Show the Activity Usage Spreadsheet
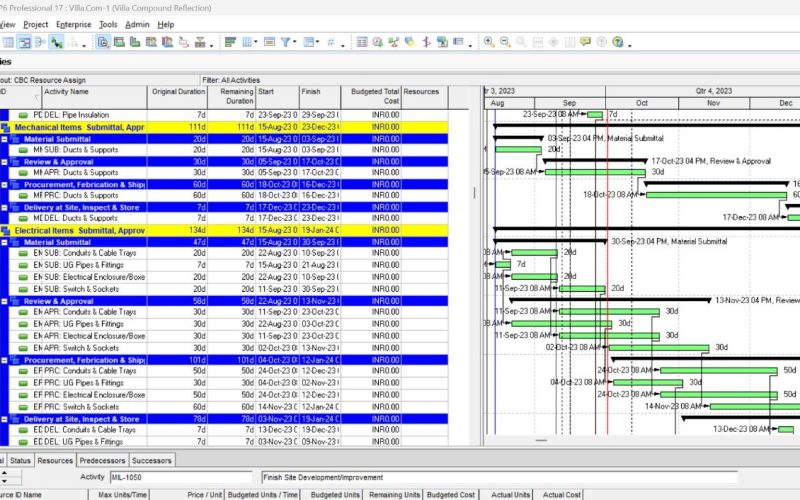This screenshot has height=500, width=800. (119, 42)
